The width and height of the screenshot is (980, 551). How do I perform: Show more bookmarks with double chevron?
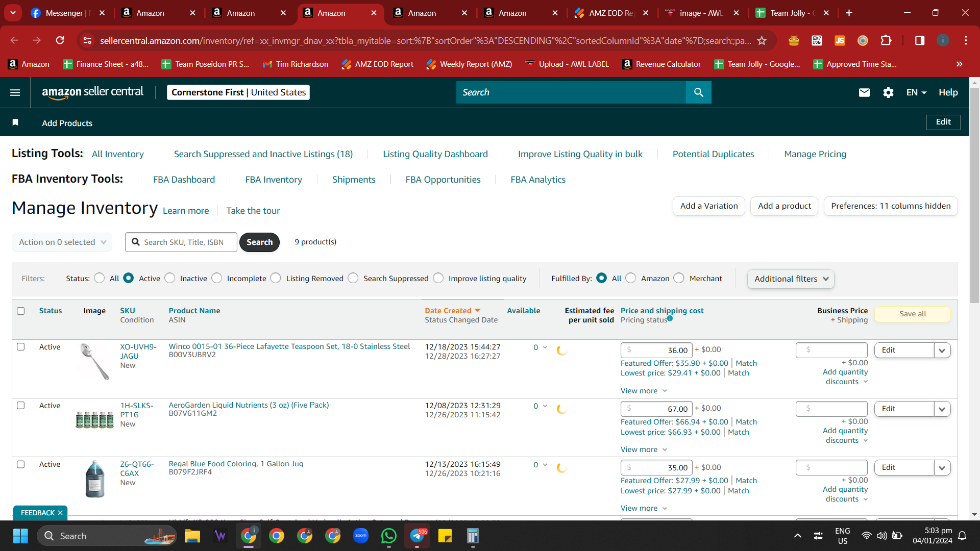[959, 64]
